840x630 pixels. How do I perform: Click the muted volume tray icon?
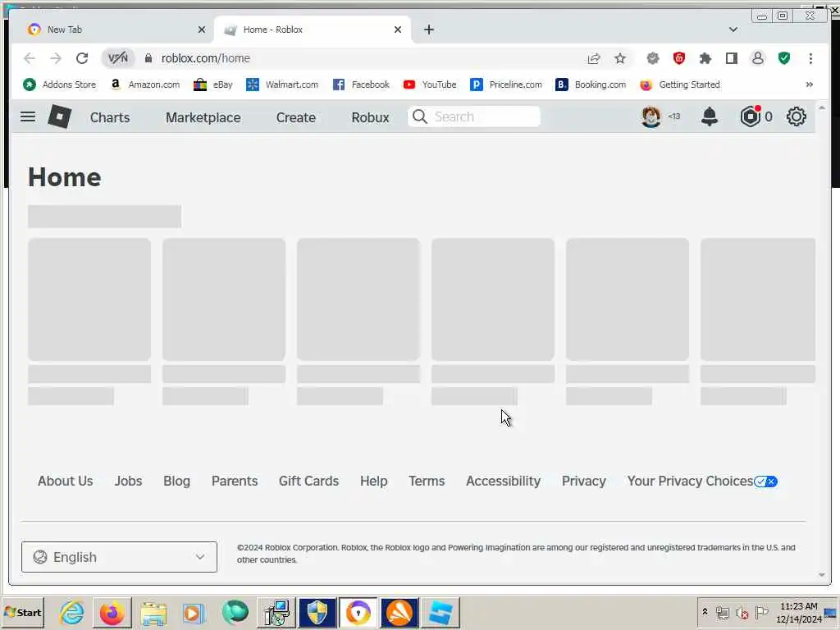click(742, 612)
